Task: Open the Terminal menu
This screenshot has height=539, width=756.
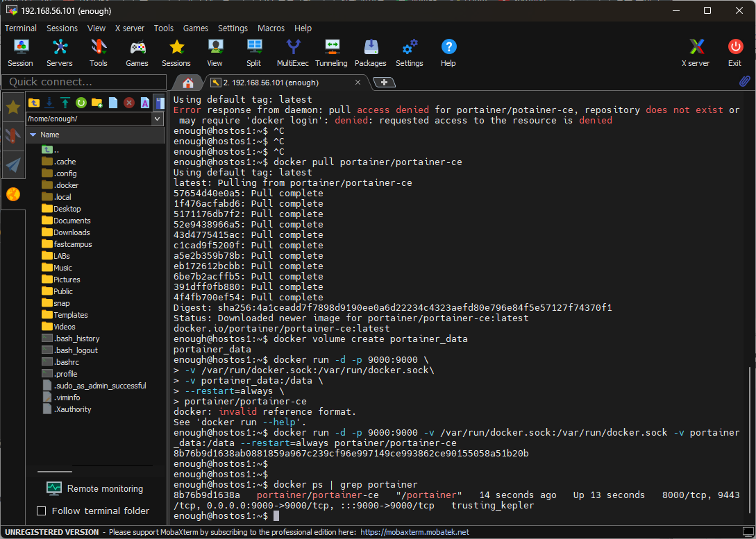Action: [21, 28]
